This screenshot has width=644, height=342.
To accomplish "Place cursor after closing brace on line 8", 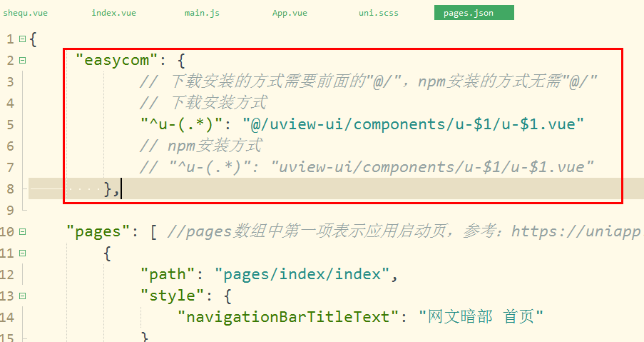I will [x=121, y=188].
